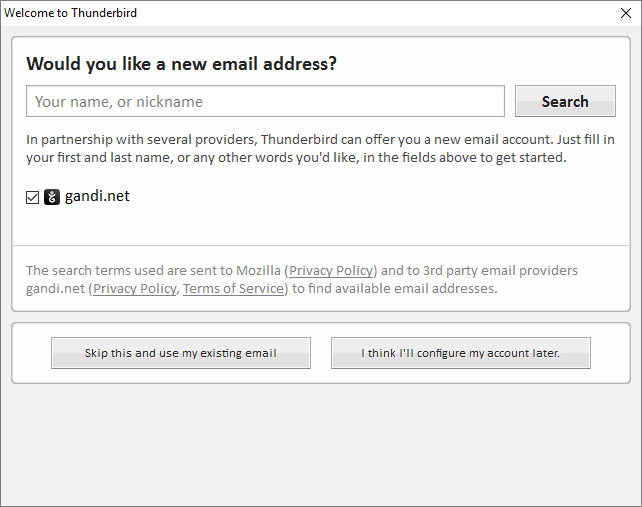Click 'to find available email addresses' text
The image size is (642, 507).
pyautogui.click(x=394, y=288)
